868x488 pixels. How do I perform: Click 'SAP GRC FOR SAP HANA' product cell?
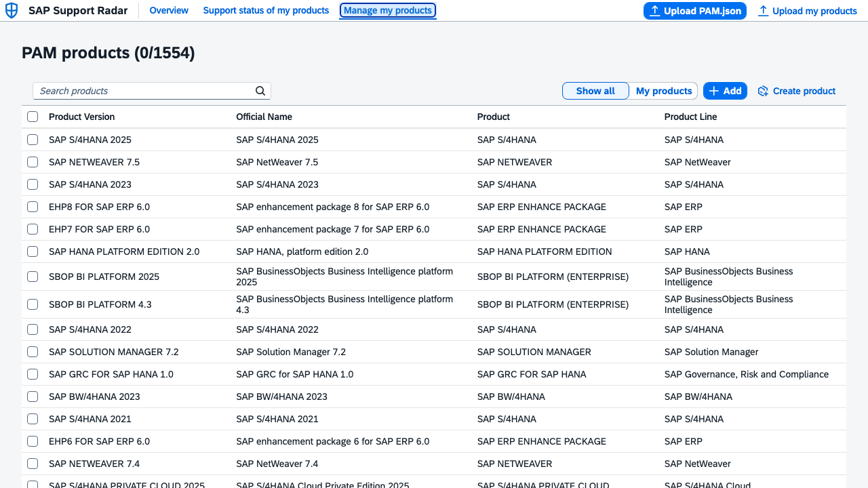(532, 374)
